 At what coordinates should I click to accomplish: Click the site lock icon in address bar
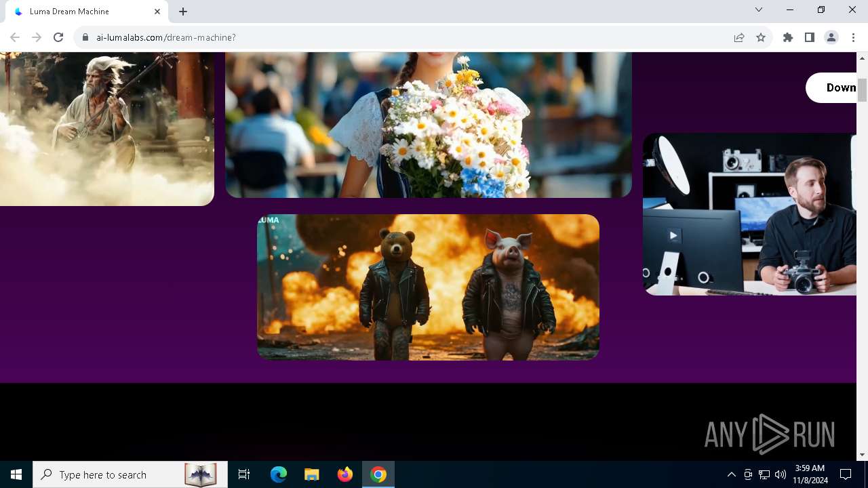coord(85,37)
